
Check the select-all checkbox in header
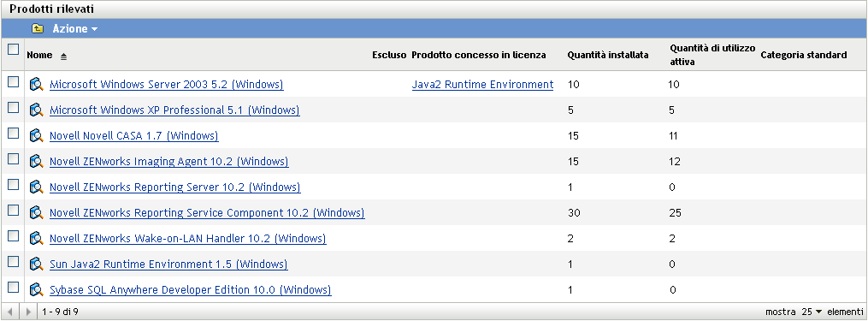click(14, 50)
